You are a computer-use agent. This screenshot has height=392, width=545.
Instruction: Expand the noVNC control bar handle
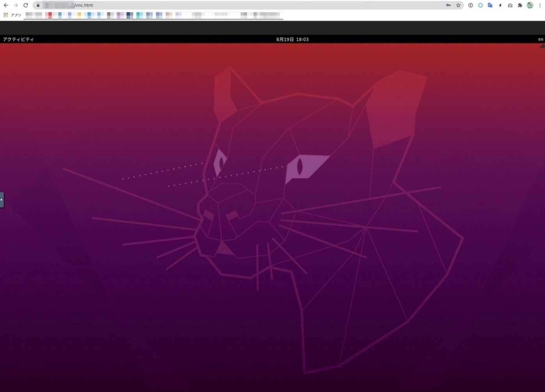(2, 200)
